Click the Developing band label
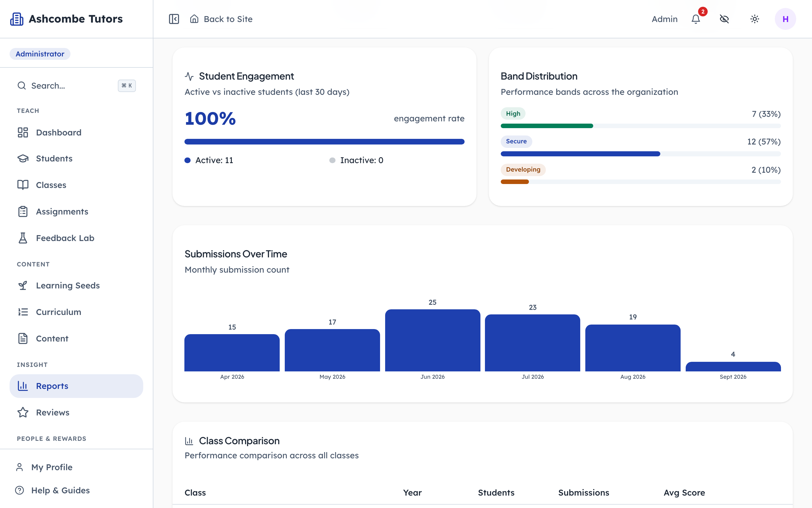 523,170
